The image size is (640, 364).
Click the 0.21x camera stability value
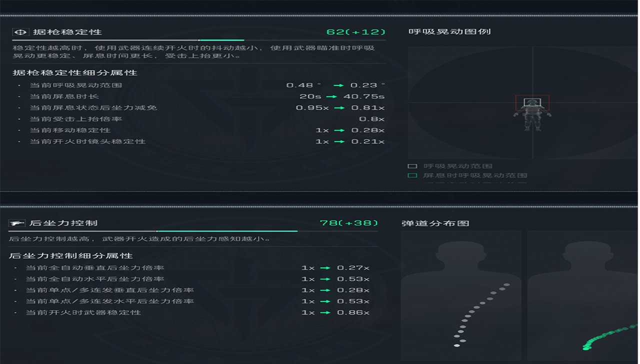(x=367, y=141)
